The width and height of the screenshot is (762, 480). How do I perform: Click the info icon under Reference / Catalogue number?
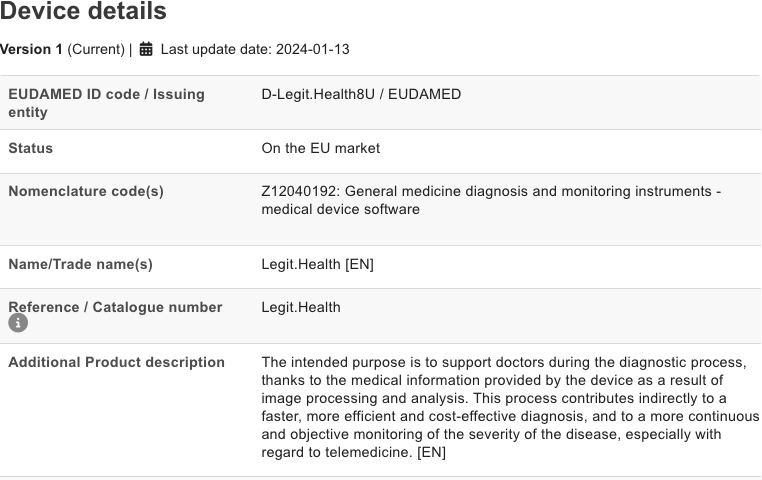18,323
